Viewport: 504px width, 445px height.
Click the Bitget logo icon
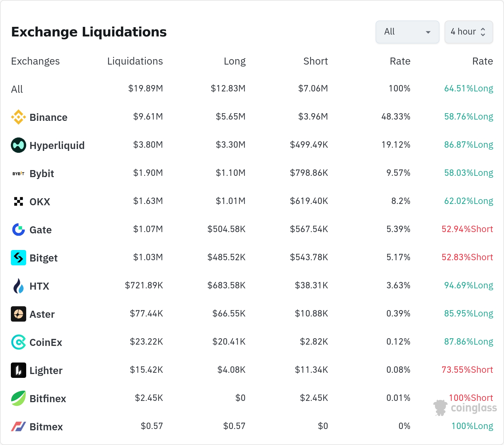[19, 258]
